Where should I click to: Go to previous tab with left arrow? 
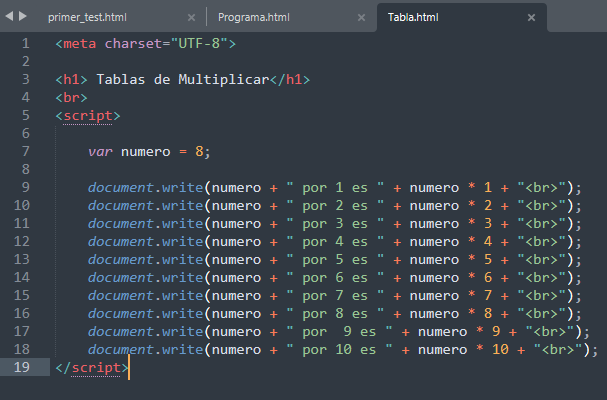[9, 16]
